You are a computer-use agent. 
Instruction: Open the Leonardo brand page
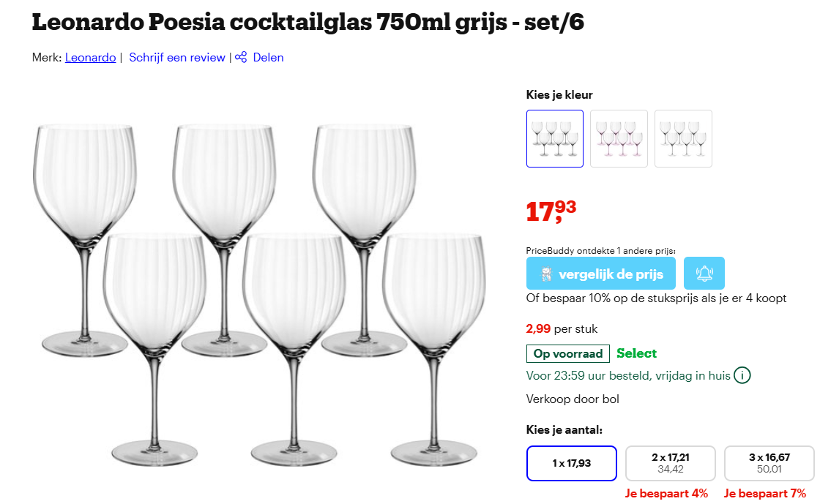coord(90,57)
